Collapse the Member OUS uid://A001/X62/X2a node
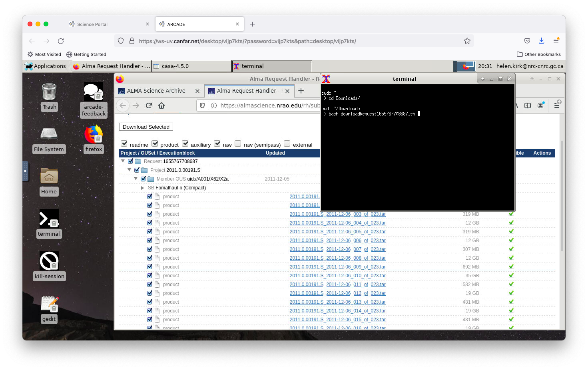Screen dimensions: 588x370 point(136,179)
